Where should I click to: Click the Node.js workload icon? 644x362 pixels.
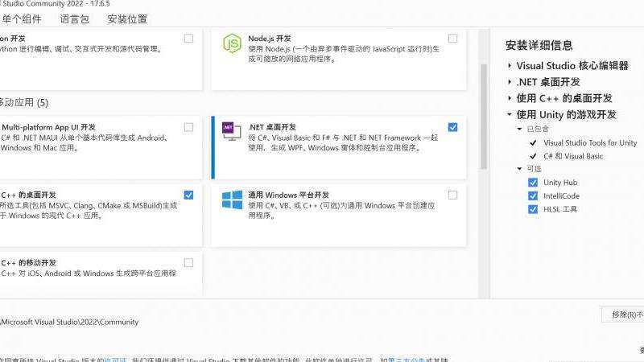pyautogui.click(x=233, y=43)
